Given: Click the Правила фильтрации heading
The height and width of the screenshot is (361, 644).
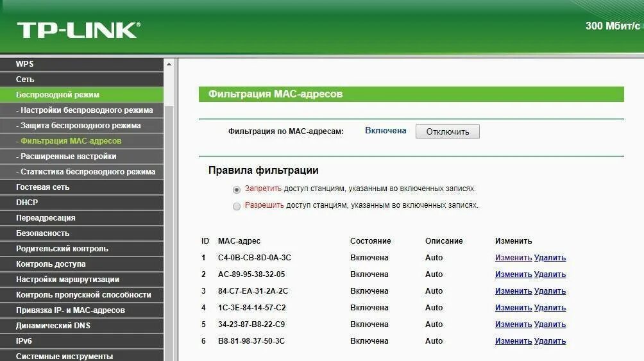Looking at the screenshot, I should 263,170.
